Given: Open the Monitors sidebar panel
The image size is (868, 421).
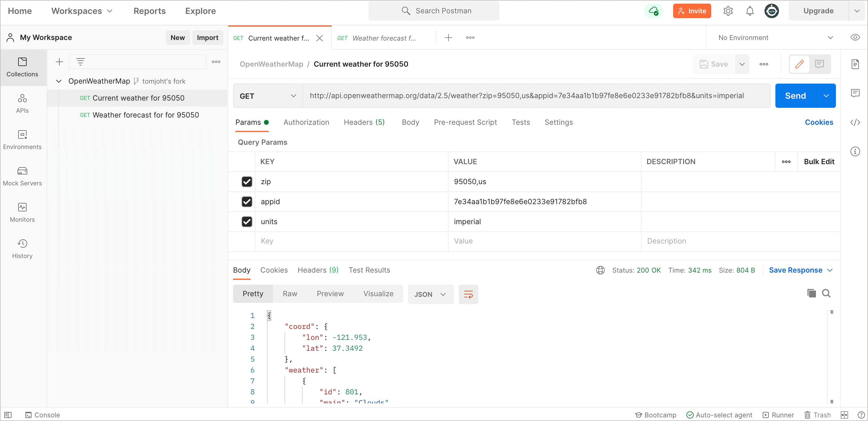Looking at the screenshot, I should (x=22, y=213).
